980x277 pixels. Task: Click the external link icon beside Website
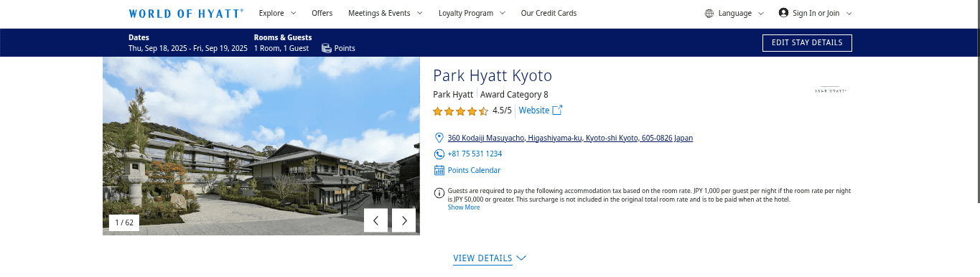click(x=557, y=110)
